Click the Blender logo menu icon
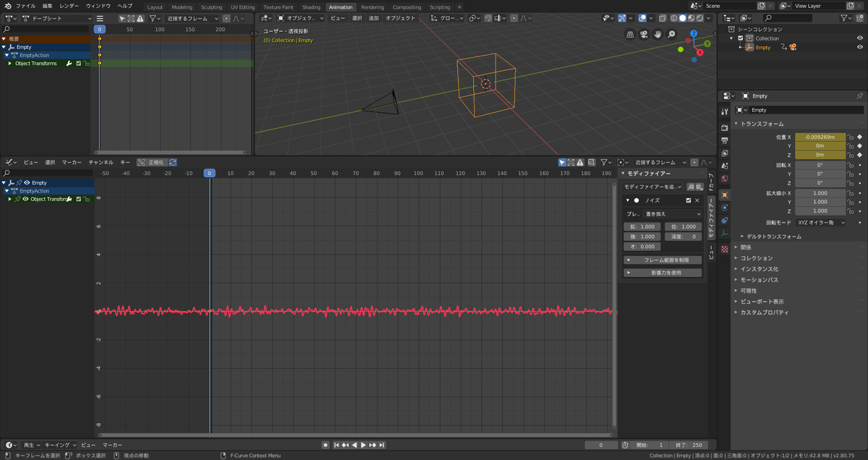This screenshot has height=460, width=868. pyautogui.click(x=7, y=6)
